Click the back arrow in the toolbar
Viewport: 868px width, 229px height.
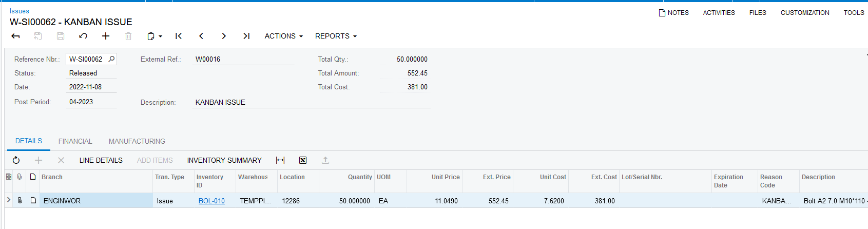[x=15, y=36]
